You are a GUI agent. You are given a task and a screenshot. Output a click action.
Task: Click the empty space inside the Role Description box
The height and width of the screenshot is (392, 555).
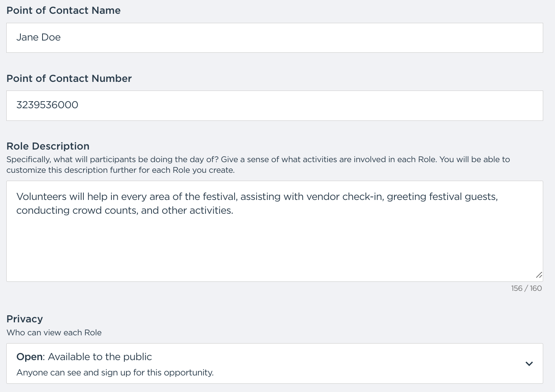[275, 248]
